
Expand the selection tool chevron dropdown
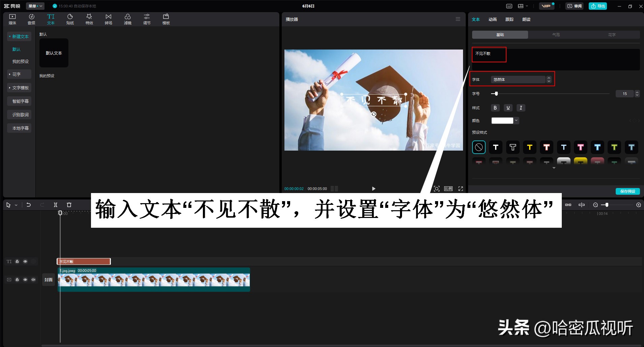click(x=15, y=205)
